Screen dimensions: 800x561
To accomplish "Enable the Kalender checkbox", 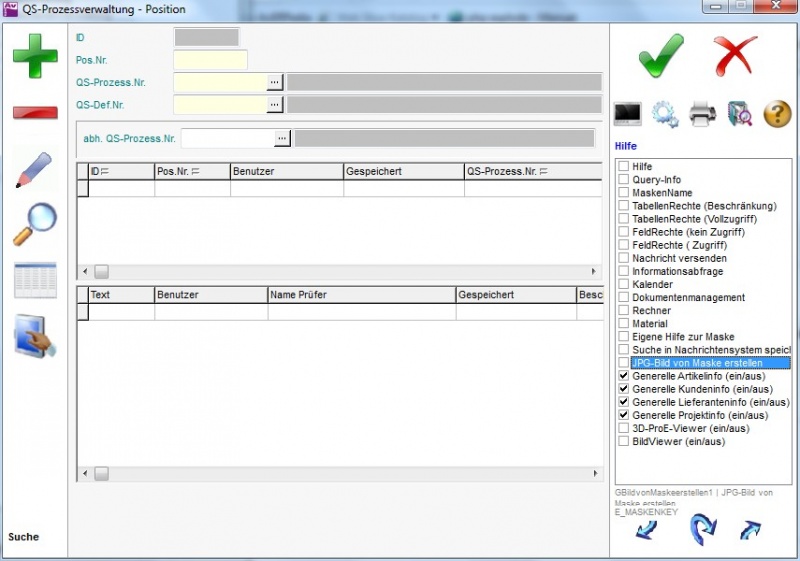I will [624, 285].
